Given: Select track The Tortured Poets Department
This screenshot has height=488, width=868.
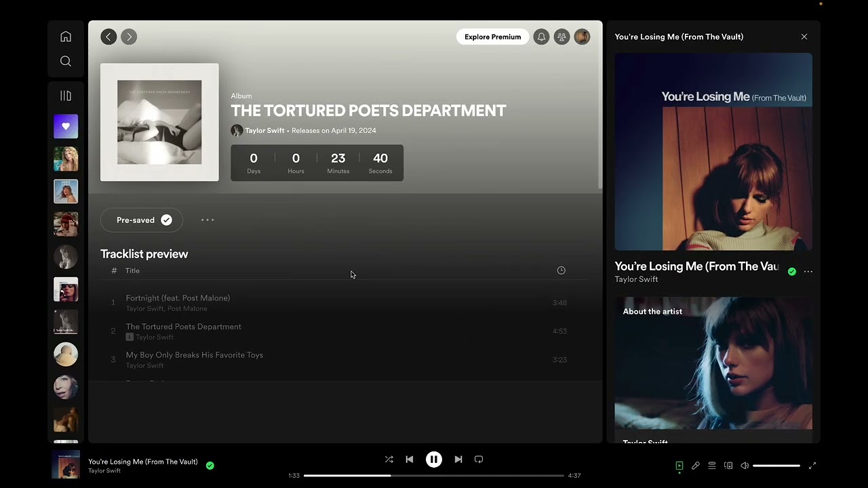Looking at the screenshot, I should pos(345,331).
